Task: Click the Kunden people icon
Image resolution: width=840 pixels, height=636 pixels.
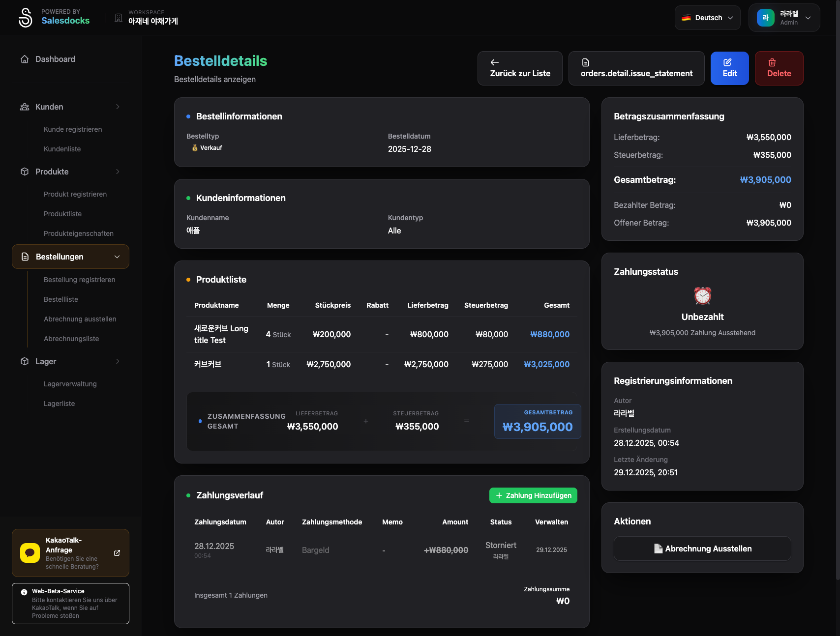Action: 25,107
